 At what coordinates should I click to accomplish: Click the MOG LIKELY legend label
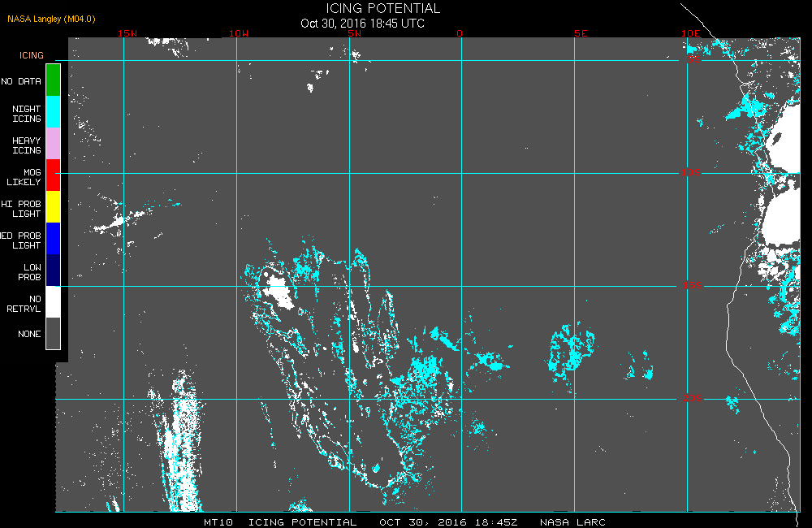(24, 177)
